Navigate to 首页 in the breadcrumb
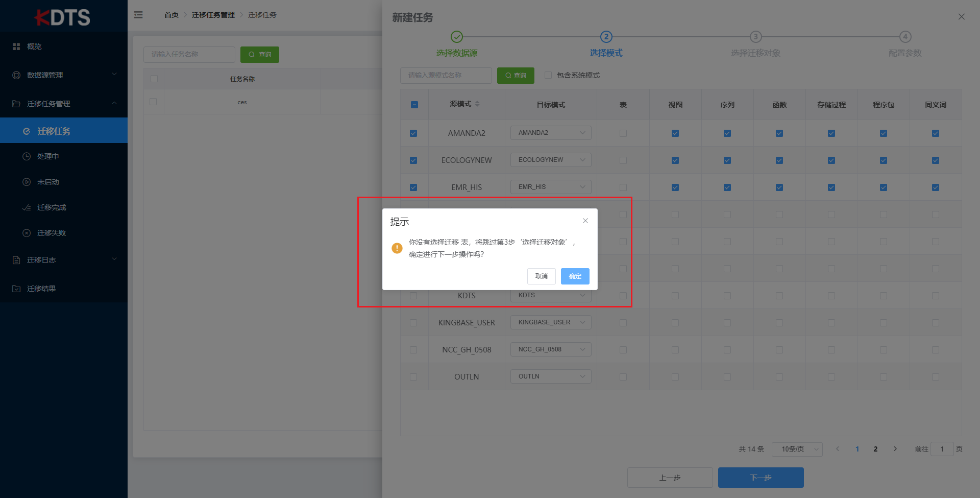Viewport: 980px width, 498px height. [171, 15]
